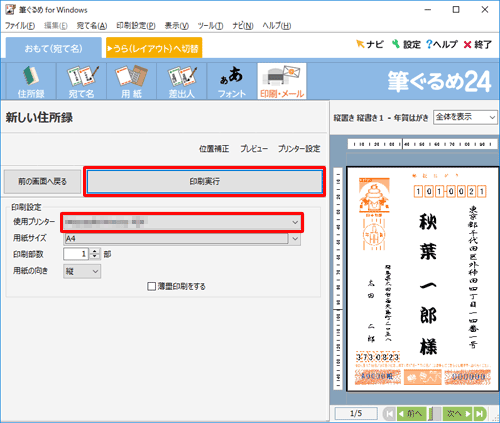Click 終了 exit with red X

(x=478, y=44)
